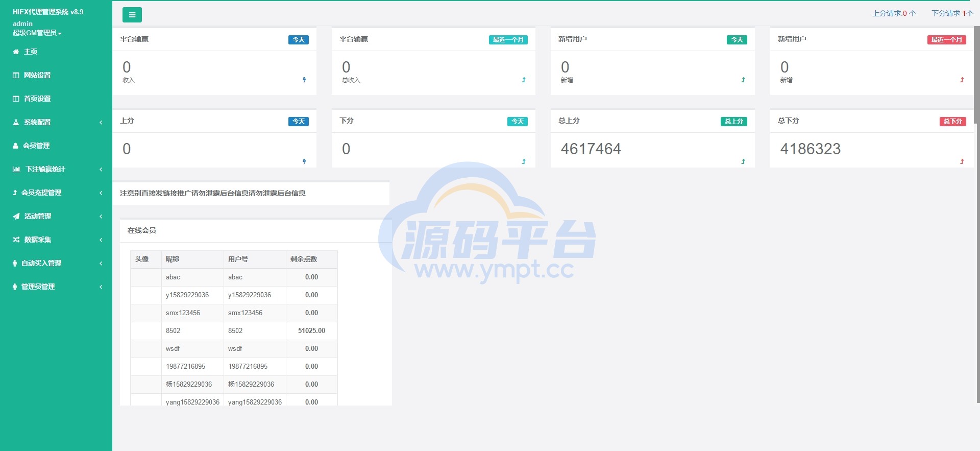The height and width of the screenshot is (451, 980).
Task: Expand the 会员充提管理 submenu chevron
Action: [x=101, y=193]
